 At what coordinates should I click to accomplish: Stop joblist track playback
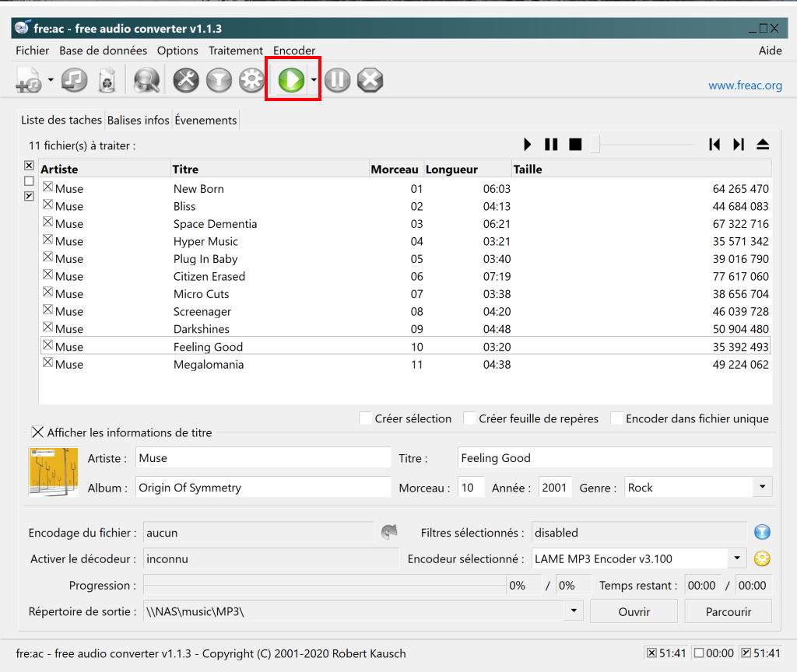[x=575, y=145]
